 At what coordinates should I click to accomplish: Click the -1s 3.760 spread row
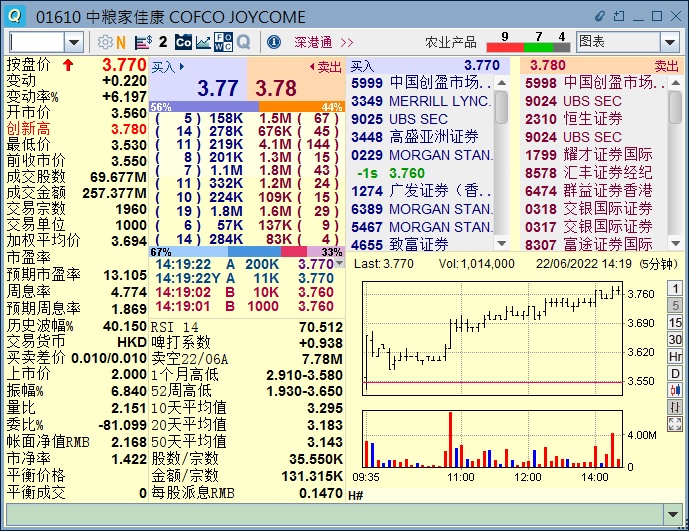click(x=421, y=173)
